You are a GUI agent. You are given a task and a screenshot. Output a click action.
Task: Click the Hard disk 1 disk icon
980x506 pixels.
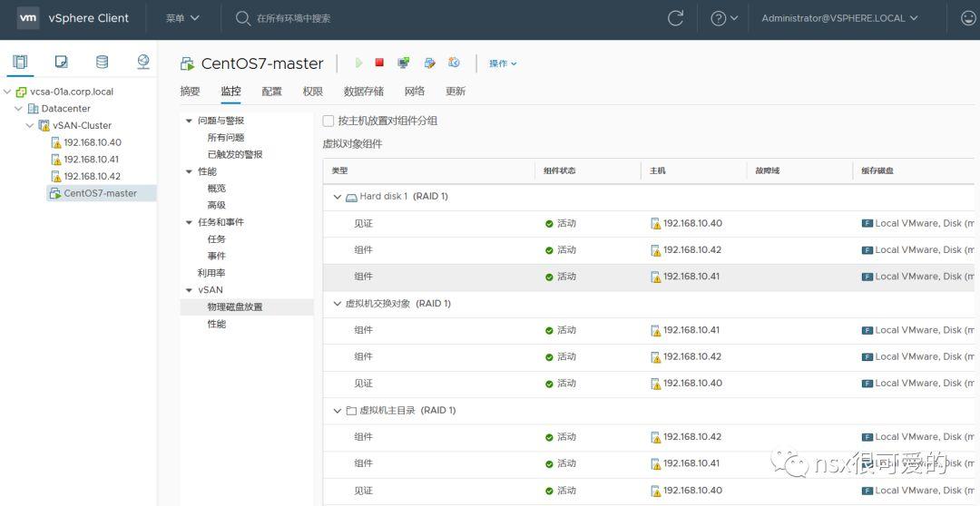[x=351, y=197]
